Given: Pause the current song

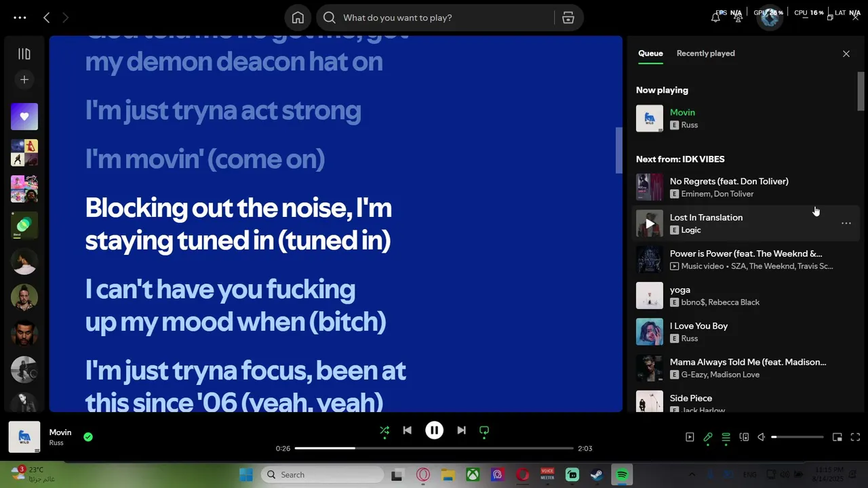Looking at the screenshot, I should pos(434,430).
